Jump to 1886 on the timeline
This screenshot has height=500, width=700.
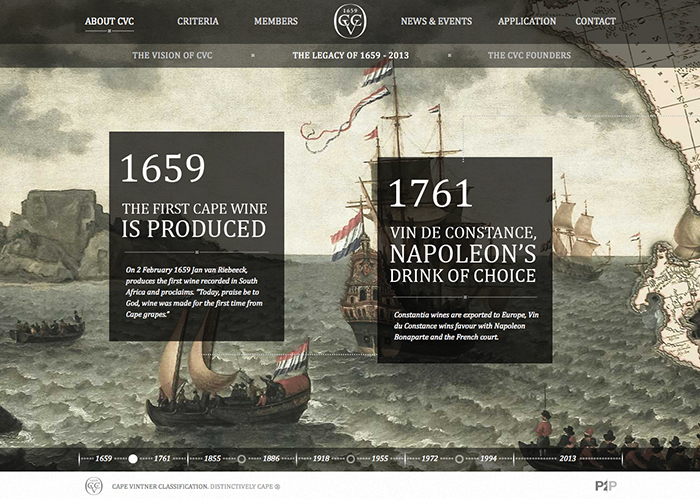tap(271, 458)
